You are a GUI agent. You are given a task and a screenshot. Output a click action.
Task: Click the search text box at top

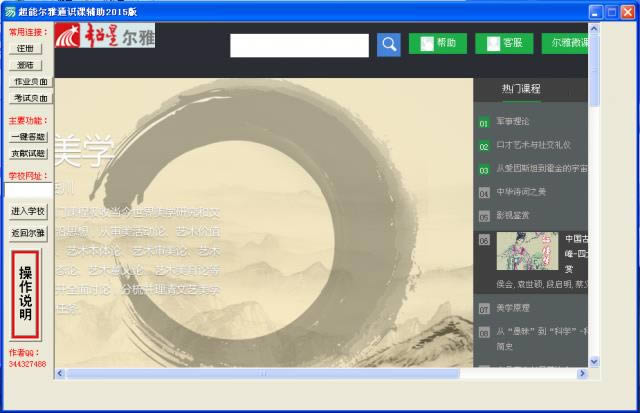[299, 45]
